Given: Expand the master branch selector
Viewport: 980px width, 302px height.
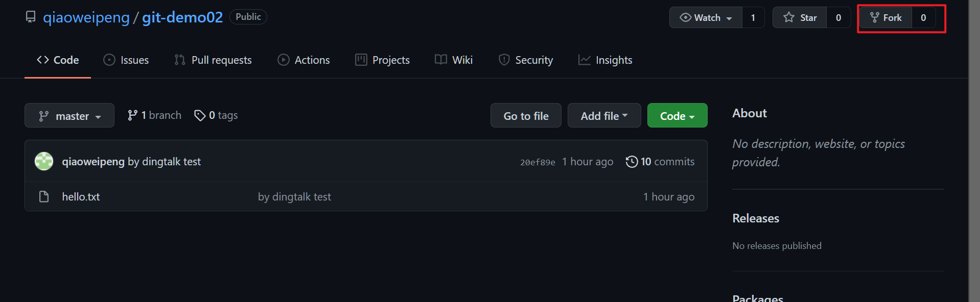Looking at the screenshot, I should 69,116.
